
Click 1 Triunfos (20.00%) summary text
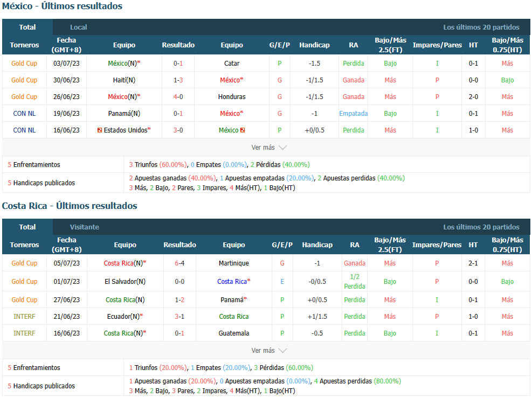pyautogui.click(x=158, y=368)
